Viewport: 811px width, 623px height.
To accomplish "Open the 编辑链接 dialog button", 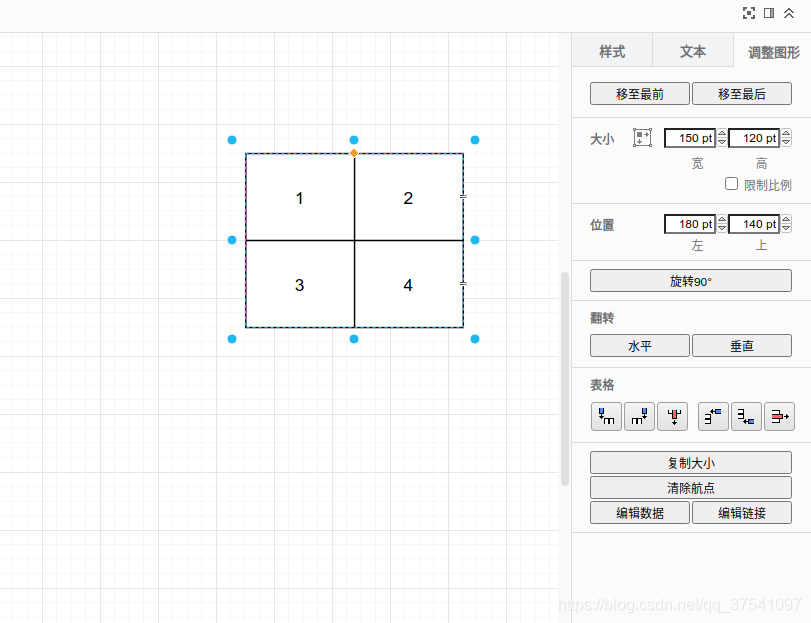I will (742, 512).
